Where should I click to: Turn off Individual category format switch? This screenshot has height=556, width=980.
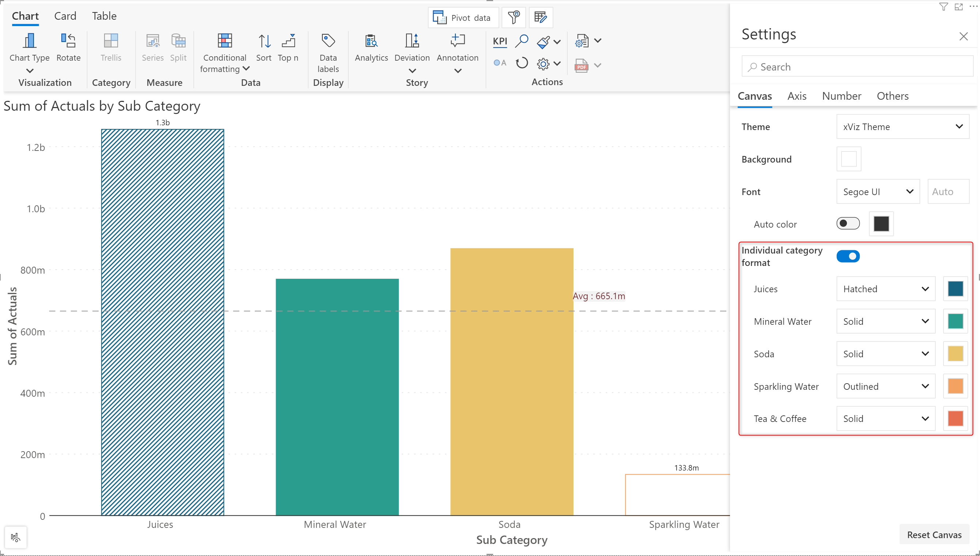(x=848, y=256)
